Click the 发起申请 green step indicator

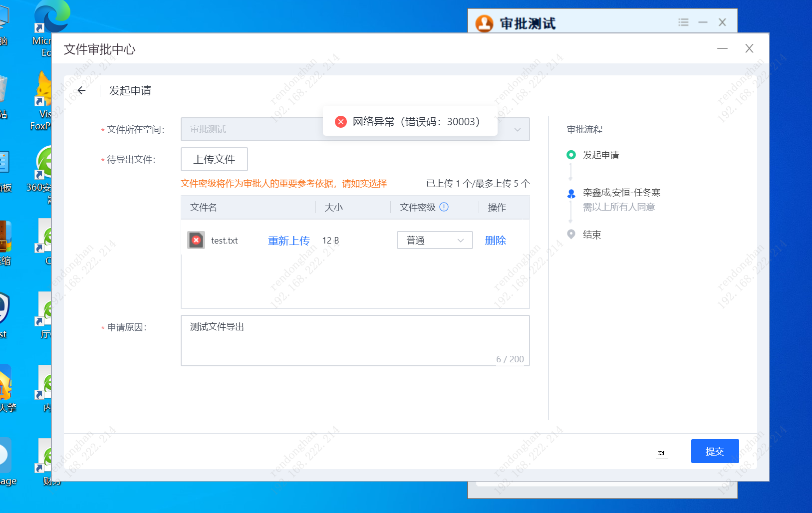coord(571,155)
